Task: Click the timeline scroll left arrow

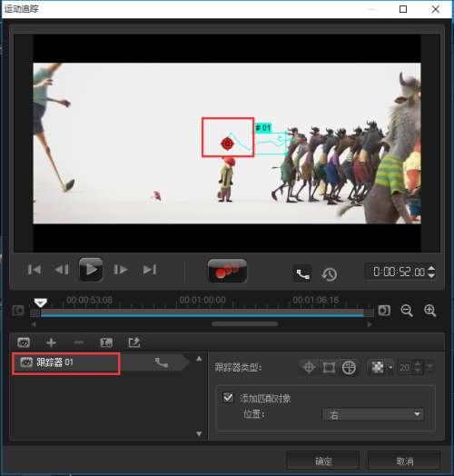Action: tap(34, 324)
